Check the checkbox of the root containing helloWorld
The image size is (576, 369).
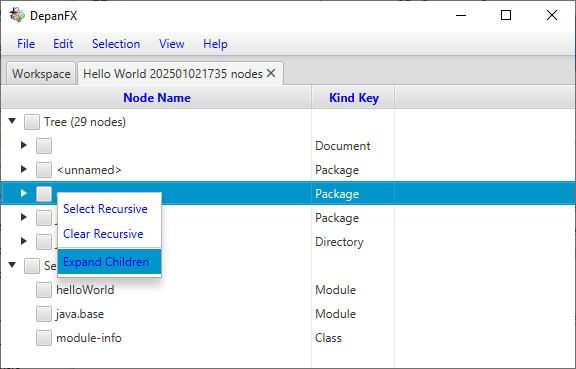(x=32, y=266)
